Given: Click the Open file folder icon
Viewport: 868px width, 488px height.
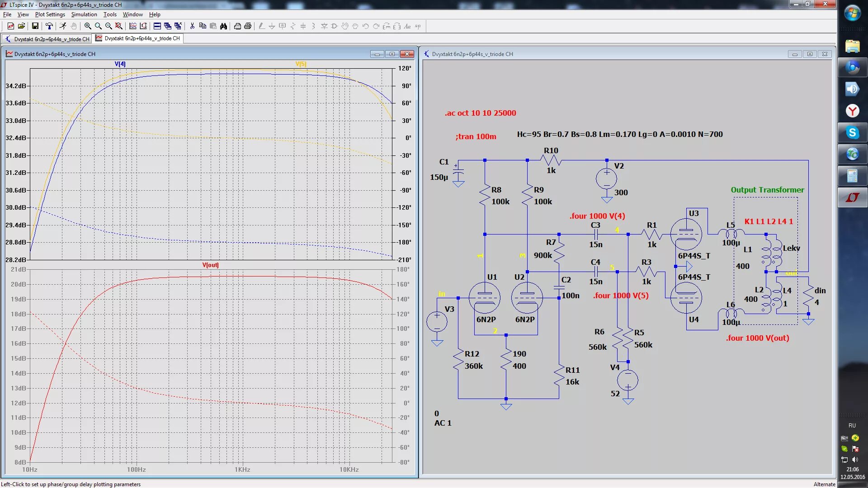Looking at the screenshot, I should (21, 26).
